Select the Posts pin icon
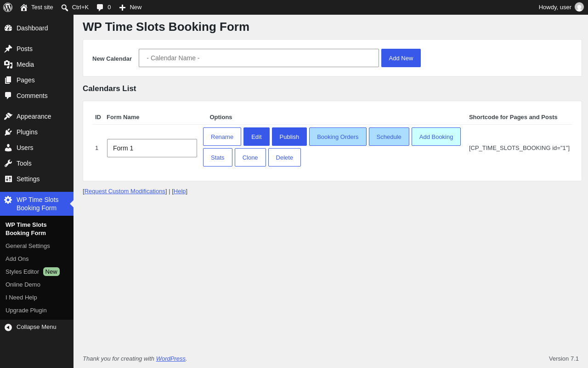The width and height of the screenshot is (588, 368). (x=8, y=49)
